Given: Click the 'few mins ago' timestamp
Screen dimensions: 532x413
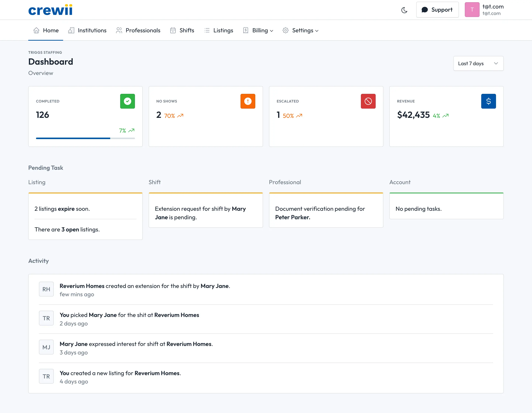Looking at the screenshot, I should [77, 294].
